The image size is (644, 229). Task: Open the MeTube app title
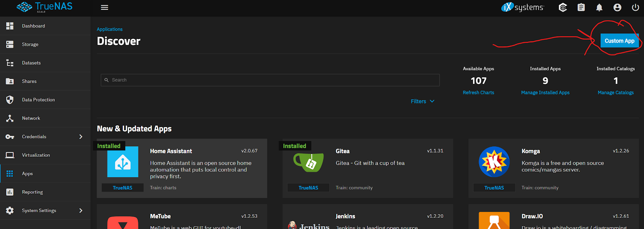tap(160, 216)
